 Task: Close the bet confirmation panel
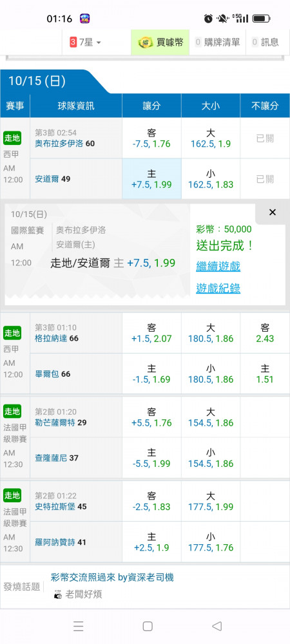pos(273,213)
